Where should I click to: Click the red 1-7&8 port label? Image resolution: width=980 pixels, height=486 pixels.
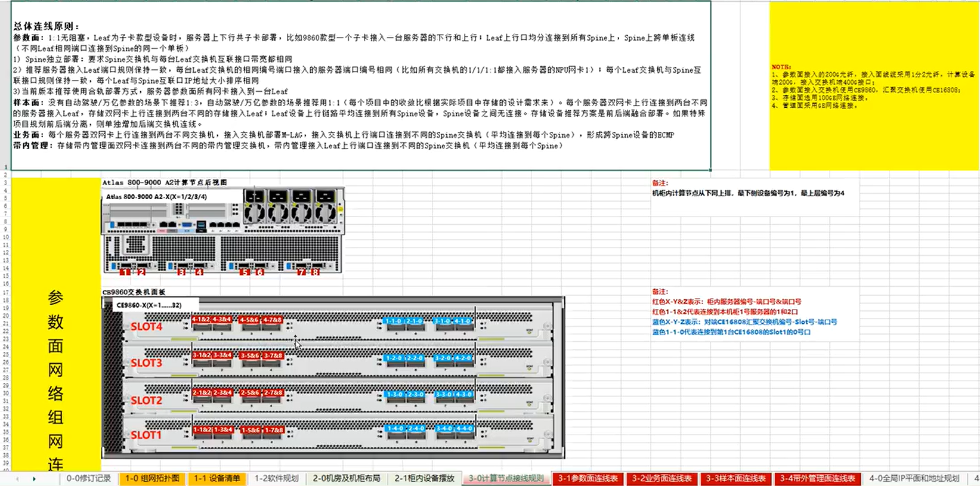[274, 430]
